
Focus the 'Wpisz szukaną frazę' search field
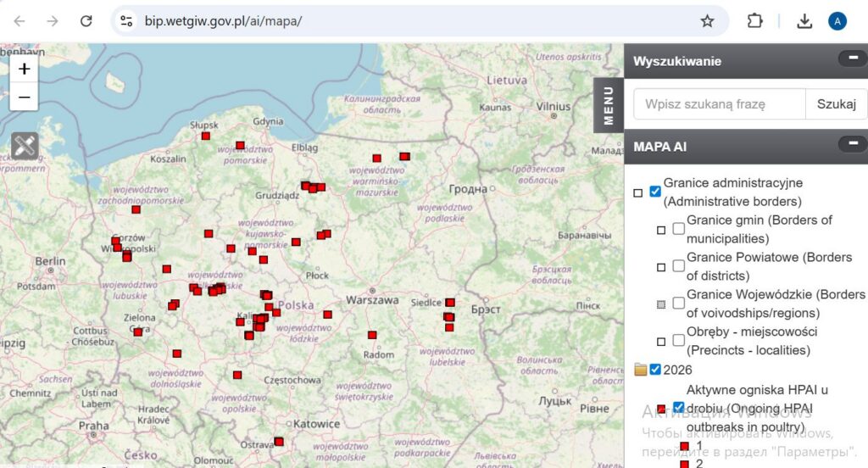point(719,104)
